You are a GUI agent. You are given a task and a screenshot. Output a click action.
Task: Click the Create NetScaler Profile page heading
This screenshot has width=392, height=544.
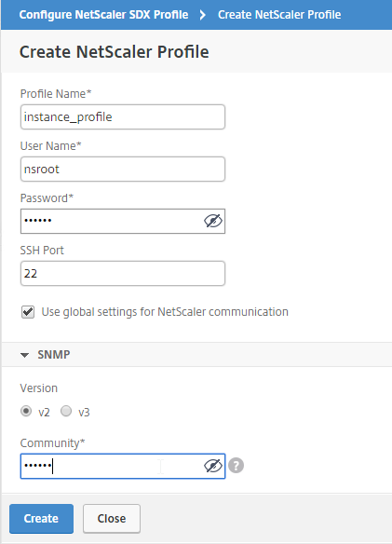(115, 52)
